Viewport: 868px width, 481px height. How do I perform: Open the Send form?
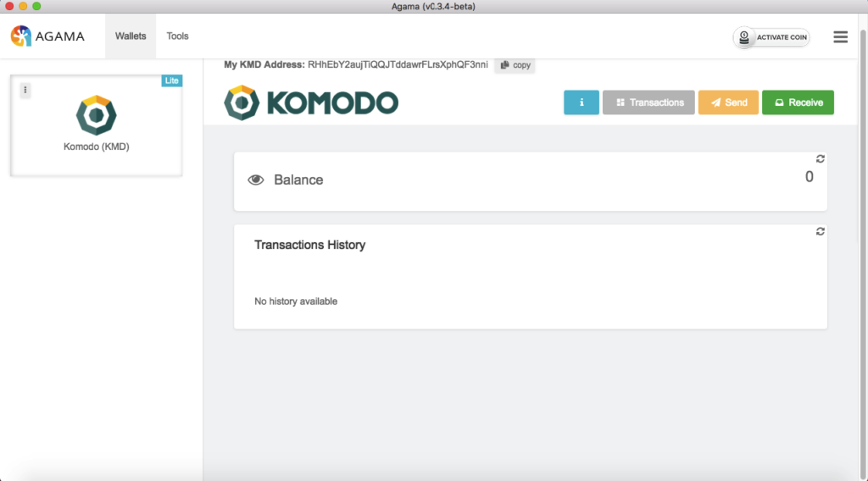728,102
